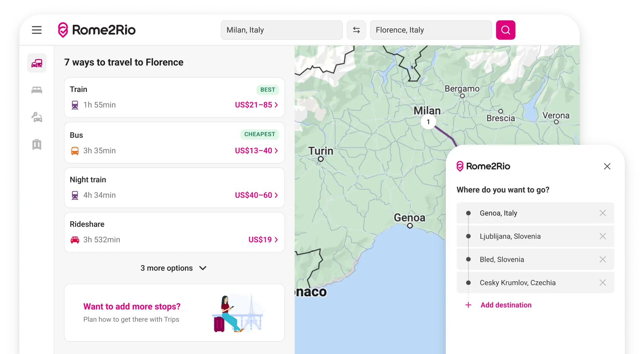Screen dimensions: 644x354
Task: Remove Genoa, Italy destination
Action: pos(603,213)
